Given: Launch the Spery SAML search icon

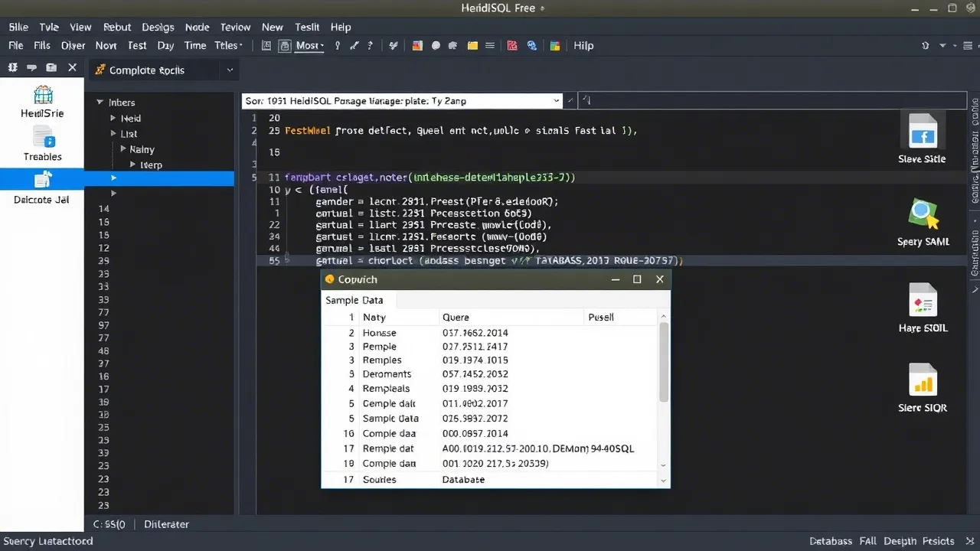Looking at the screenshot, I should (922, 214).
